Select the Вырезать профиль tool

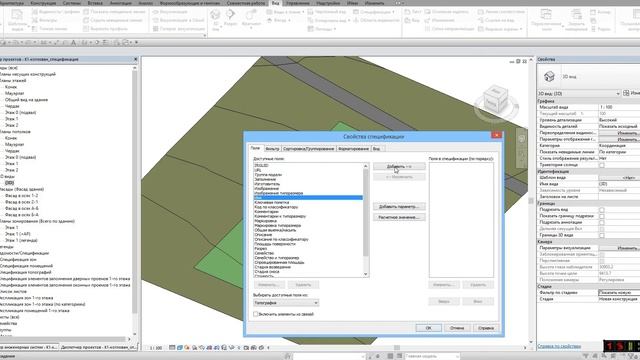coord(105,29)
